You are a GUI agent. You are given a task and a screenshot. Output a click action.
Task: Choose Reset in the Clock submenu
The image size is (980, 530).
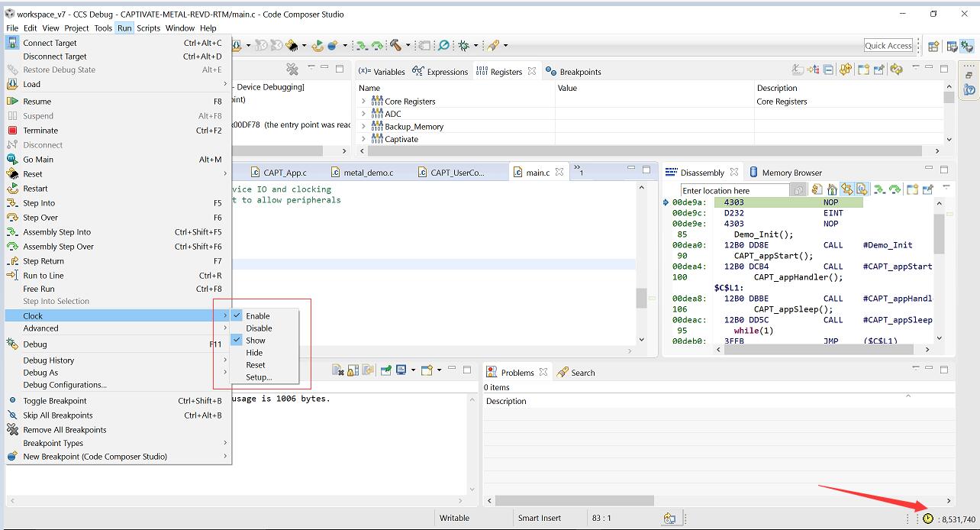click(x=255, y=365)
